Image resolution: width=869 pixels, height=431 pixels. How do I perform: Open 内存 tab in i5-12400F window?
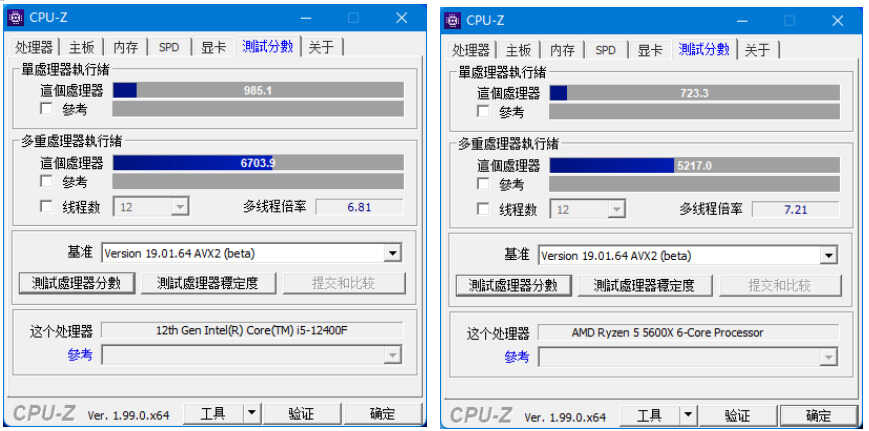point(126,48)
